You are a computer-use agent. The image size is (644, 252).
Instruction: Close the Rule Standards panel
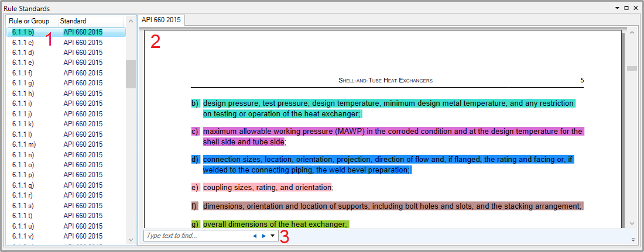coord(636,8)
